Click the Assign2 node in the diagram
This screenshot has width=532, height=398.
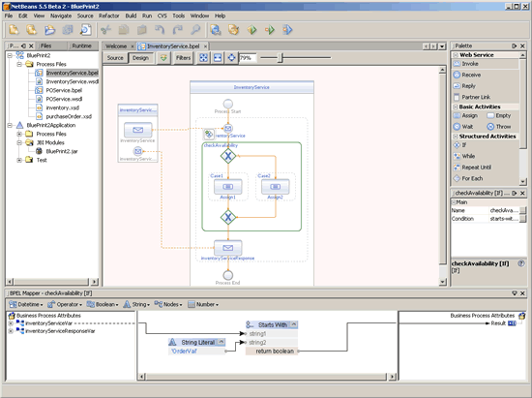point(275,187)
